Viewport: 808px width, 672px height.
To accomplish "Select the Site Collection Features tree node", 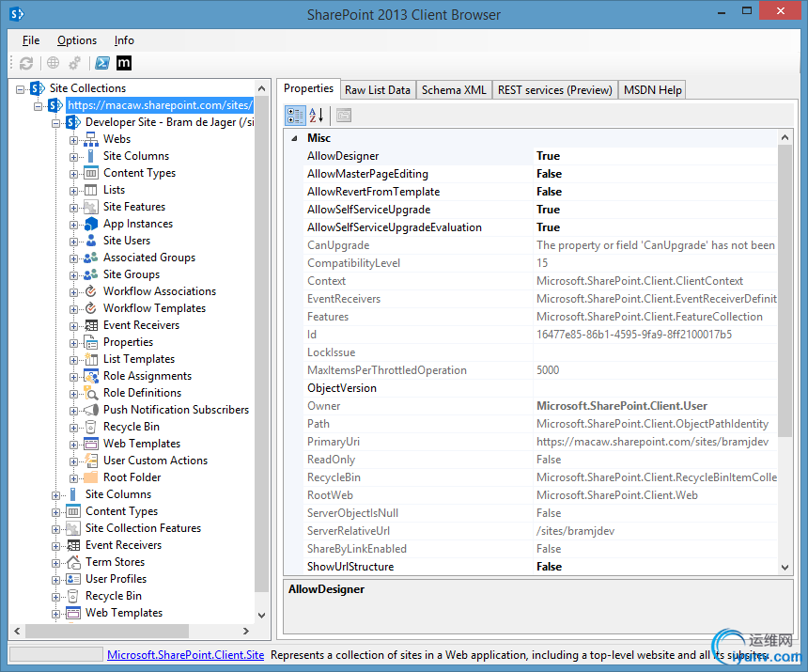I will [x=143, y=528].
